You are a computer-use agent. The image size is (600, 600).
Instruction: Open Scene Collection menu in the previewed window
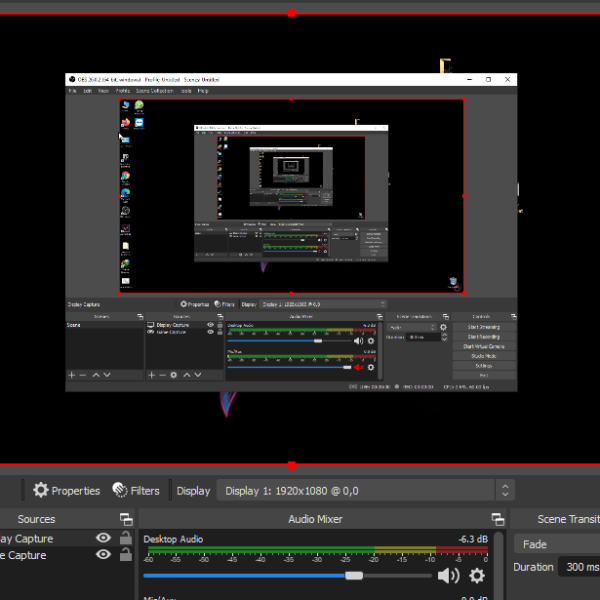pyautogui.click(x=155, y=91)
